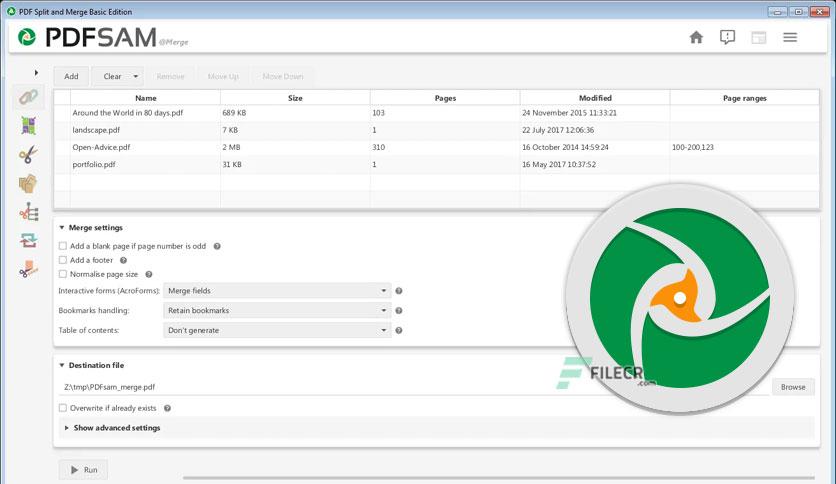Screen dimensions: 836x484
Task: Click the Move Down button
Action: [x=283, y=76]
